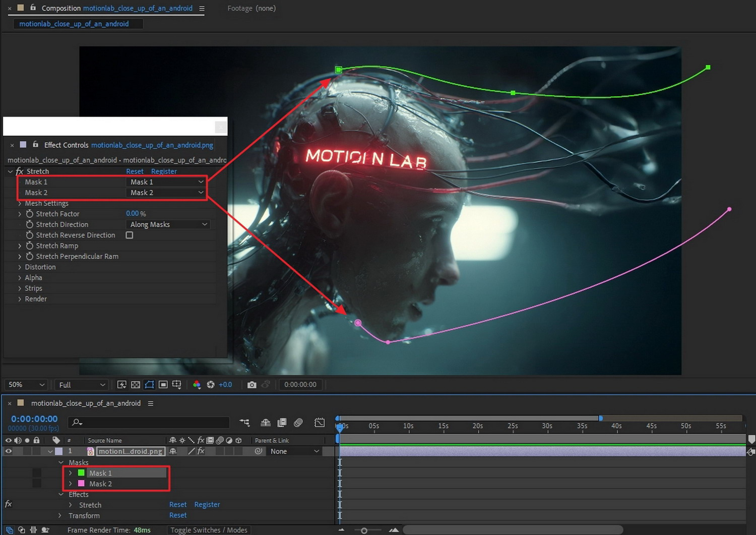The width and height of the screenshot is (756, 535).
Task: Click Stretch Reverse Direction stopwatch icon
Action: (30, 235)
